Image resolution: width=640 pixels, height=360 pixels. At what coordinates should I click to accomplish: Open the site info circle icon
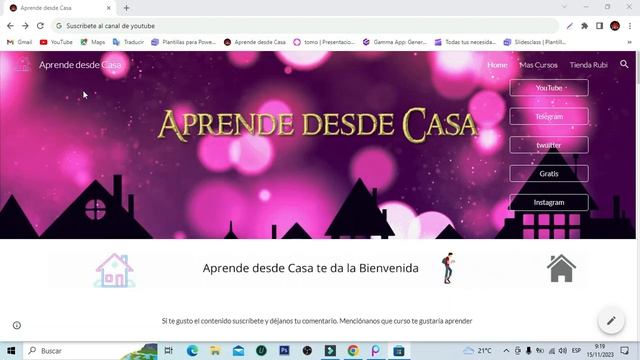17,325
